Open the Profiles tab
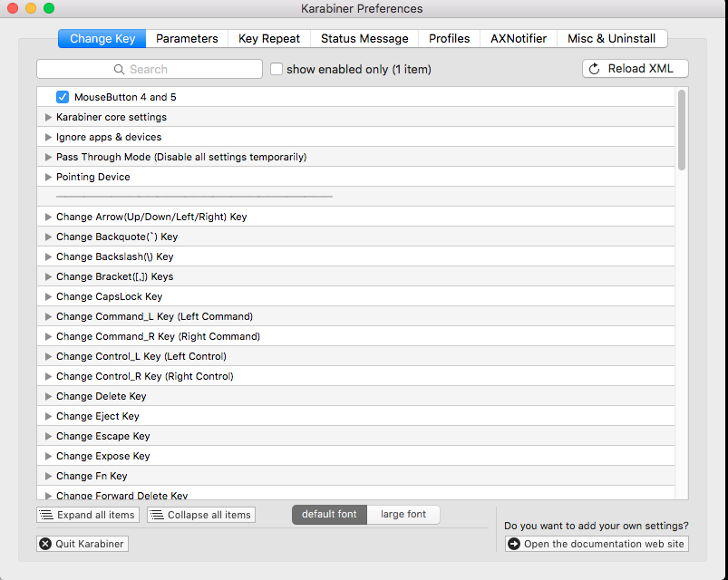 (449, 38)
